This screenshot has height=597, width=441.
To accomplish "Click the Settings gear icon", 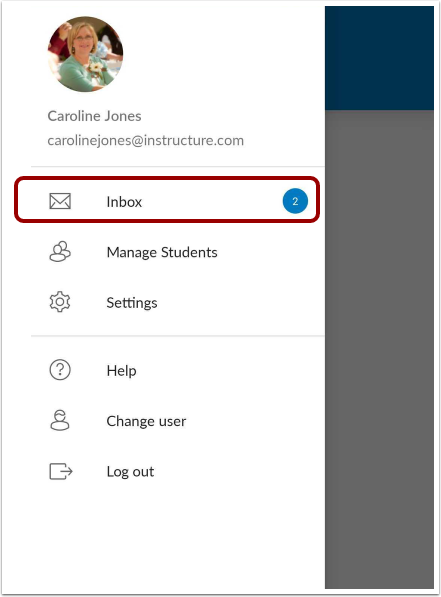I will point(60,302).
